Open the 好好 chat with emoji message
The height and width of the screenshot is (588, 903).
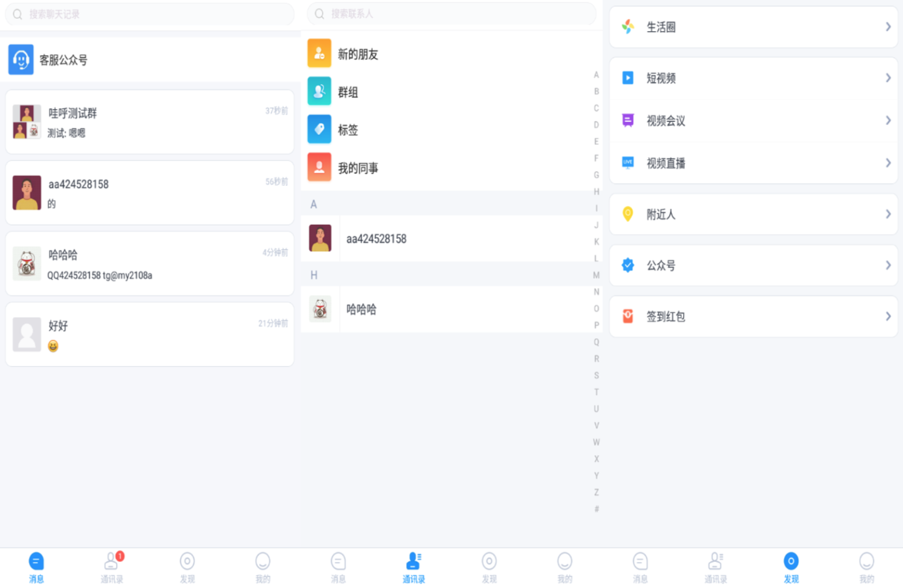pyautogui.click(x=149, y=334)
